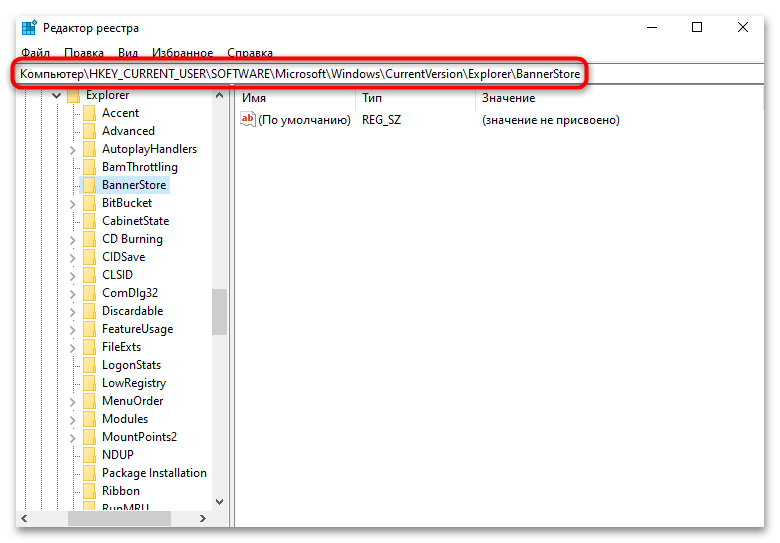Click the REG_SZ type cell
Viewport: 780px width, 543px height.
[382, 120]
